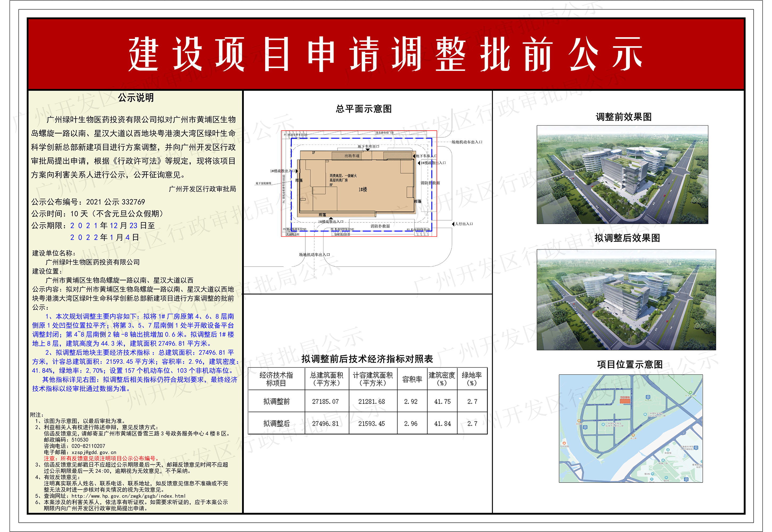Select the 地下车库出口 arrow on site plan

pos(367,150)
